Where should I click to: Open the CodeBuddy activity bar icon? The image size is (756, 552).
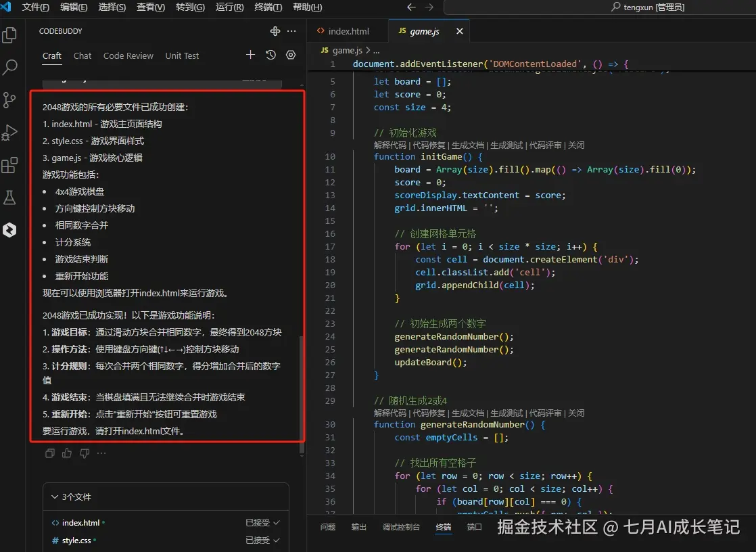click(x=9, y=230)
